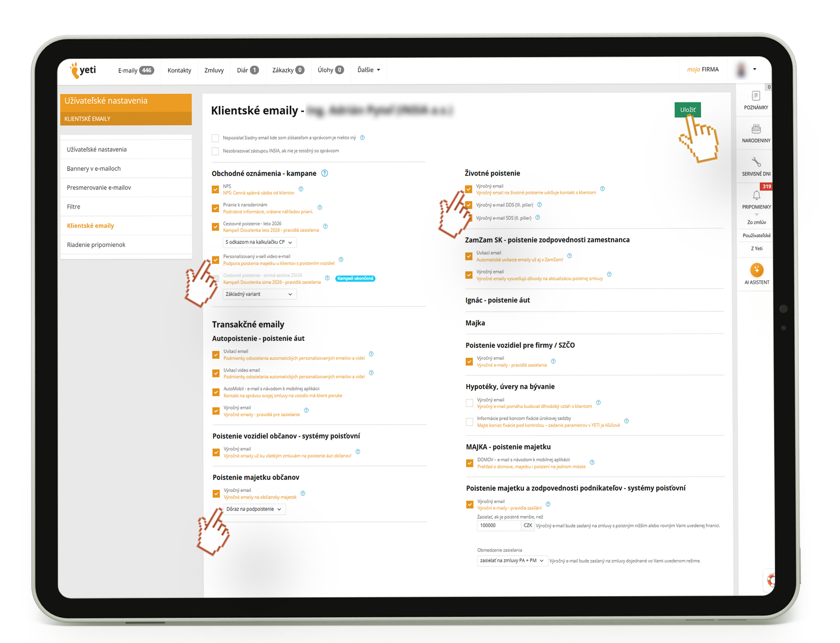
Task: Go to the Kontakty navigation tab
Action: pyautogui.click(x=179, y=70)
